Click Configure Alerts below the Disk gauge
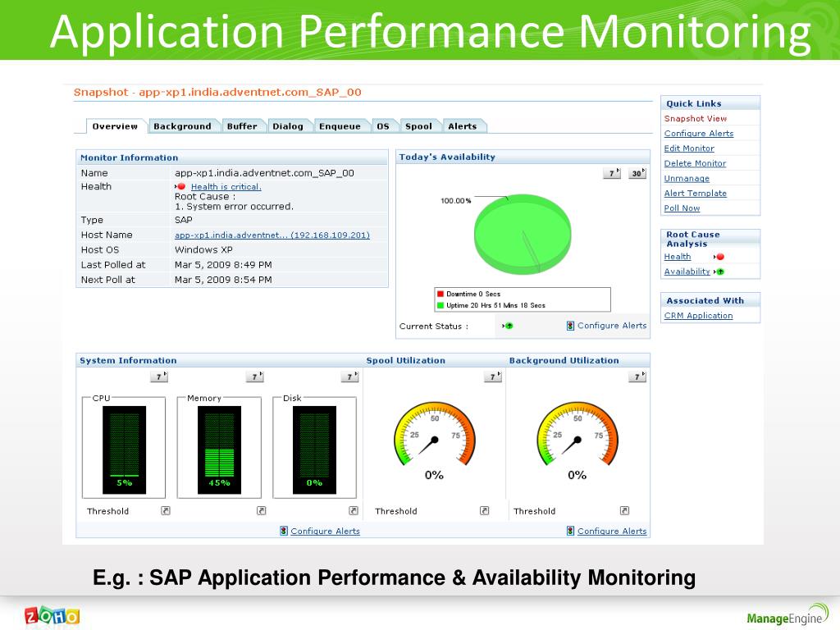840x630 pixels. (x=325, y=531)
